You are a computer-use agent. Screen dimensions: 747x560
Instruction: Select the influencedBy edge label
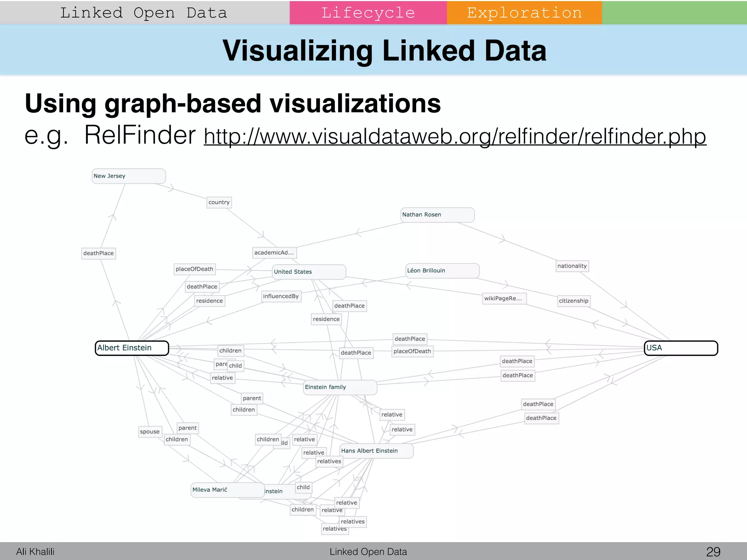pos(281,296)
